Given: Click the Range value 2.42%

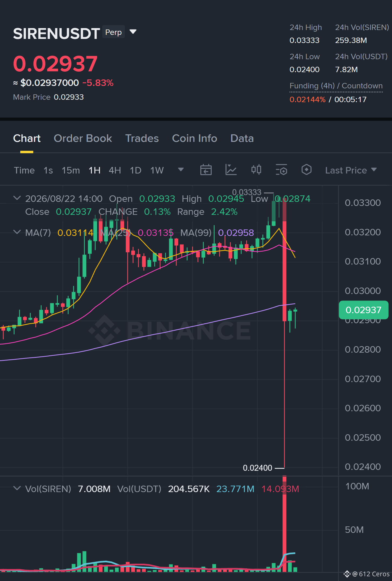Looking at the screenshot, I should [x=224, y=212].
